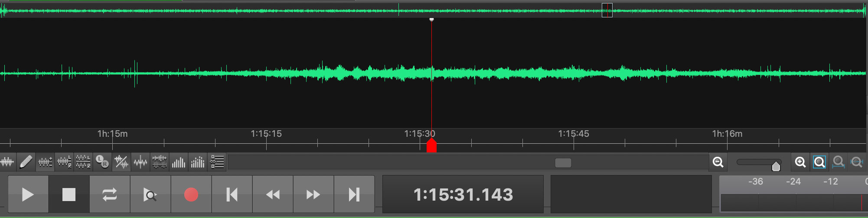Click the dotted vertical bars spectrum icon

(198, 162)
